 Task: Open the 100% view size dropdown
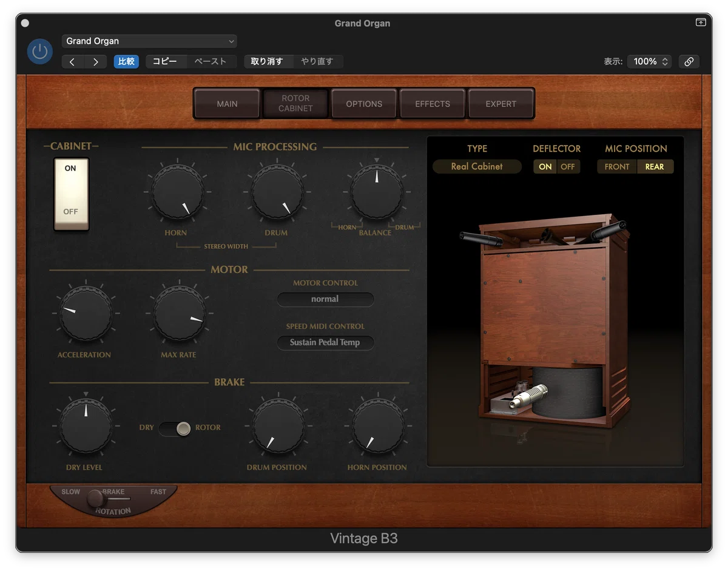coord(650,62)
